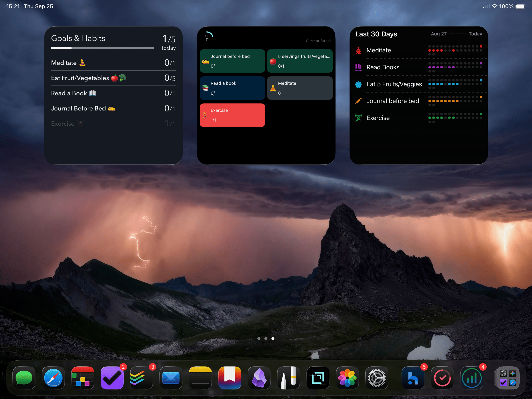Open the App Library folder in dock

coord(508,378)
